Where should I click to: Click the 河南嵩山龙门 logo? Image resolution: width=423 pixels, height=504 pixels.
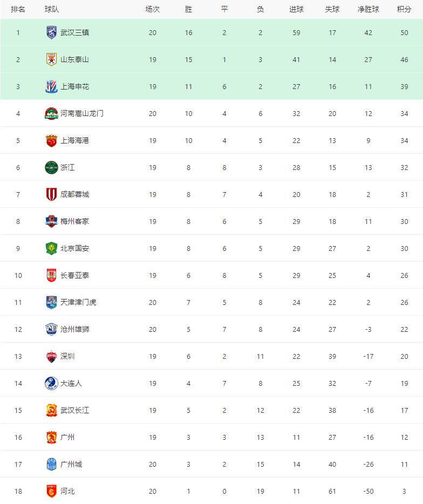pos(51,113)
